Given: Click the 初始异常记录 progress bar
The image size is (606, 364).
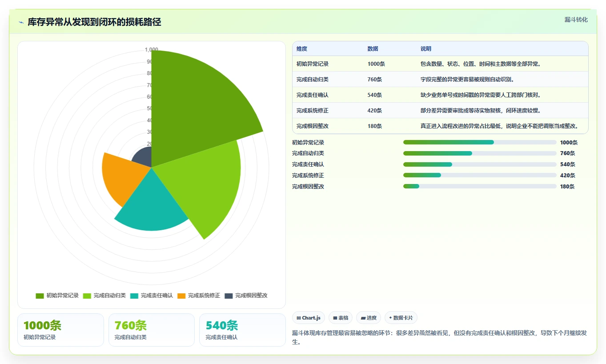Looking at the screenshot, I should [x=480, y=142].
